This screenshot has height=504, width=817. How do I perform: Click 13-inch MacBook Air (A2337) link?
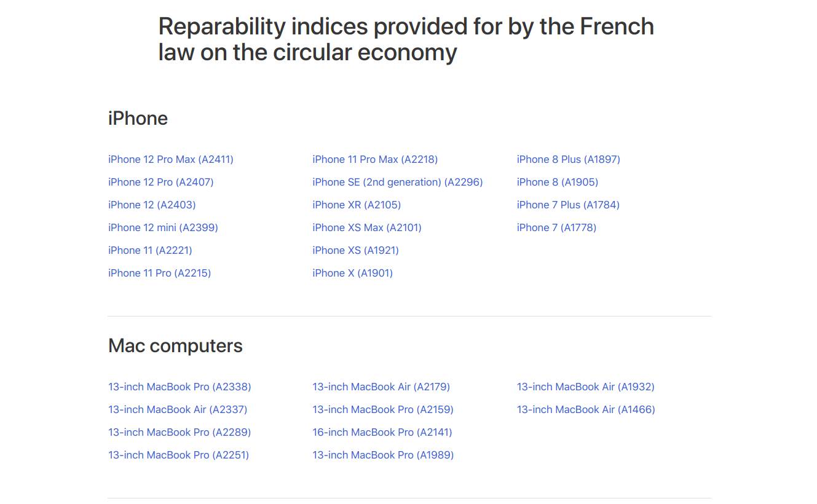click(178, 409)
